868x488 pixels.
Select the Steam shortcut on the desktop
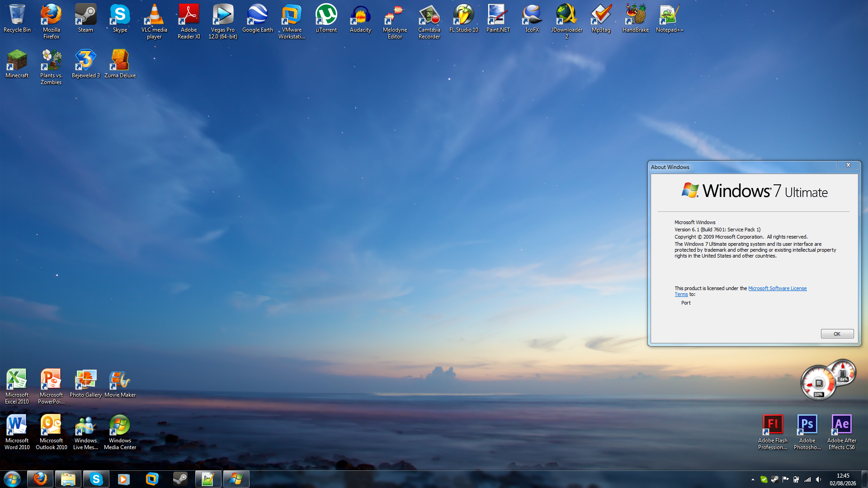click(86, 19)
